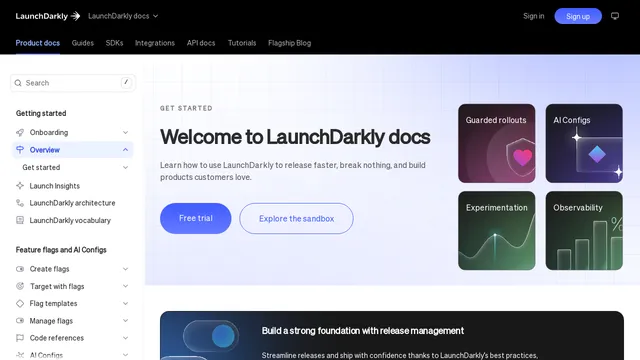This screenshot has height=360, width=640.
Task: Click the 'Build a strong foundation' heading
Action: (x=362, y=331)
